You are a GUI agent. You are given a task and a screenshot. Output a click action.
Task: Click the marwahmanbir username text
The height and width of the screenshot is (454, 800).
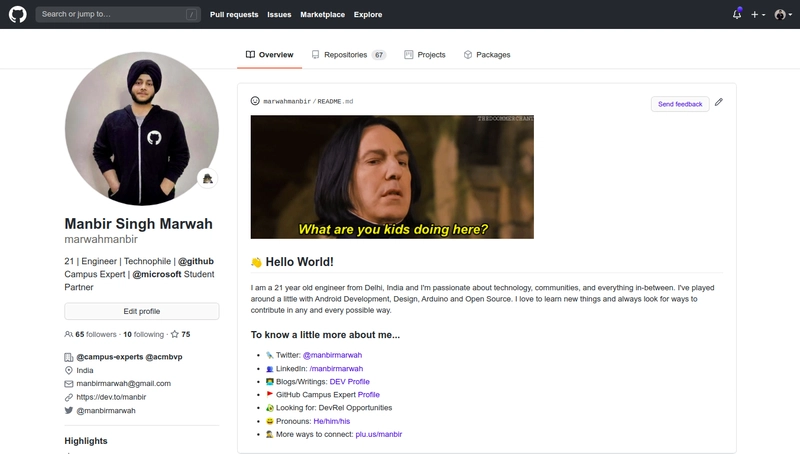click(101, 239)
